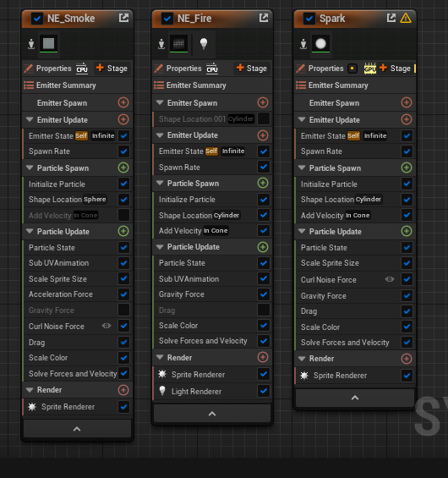Enable NE_Smoke Add Velocity module checkbox
This screenshot has width=448, height=478.
(123, 215)
